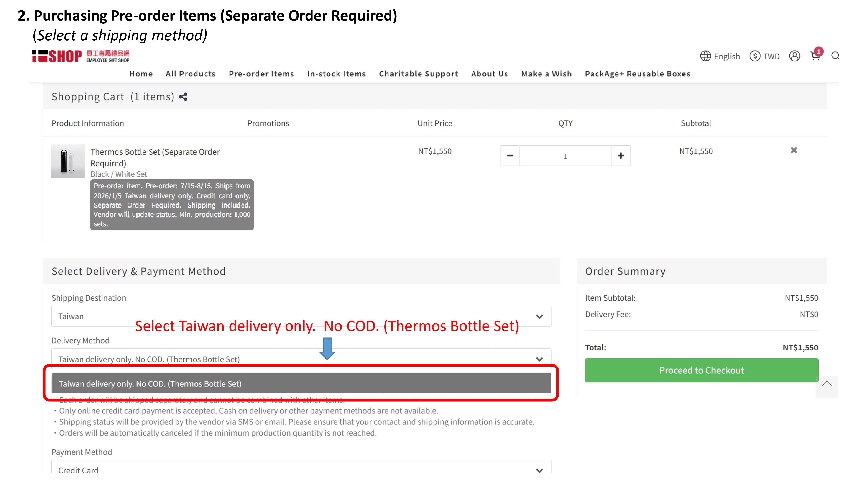Click the back-to-top arrow icon
Screen dimensions: 868x488
click(x=827, y=388)
